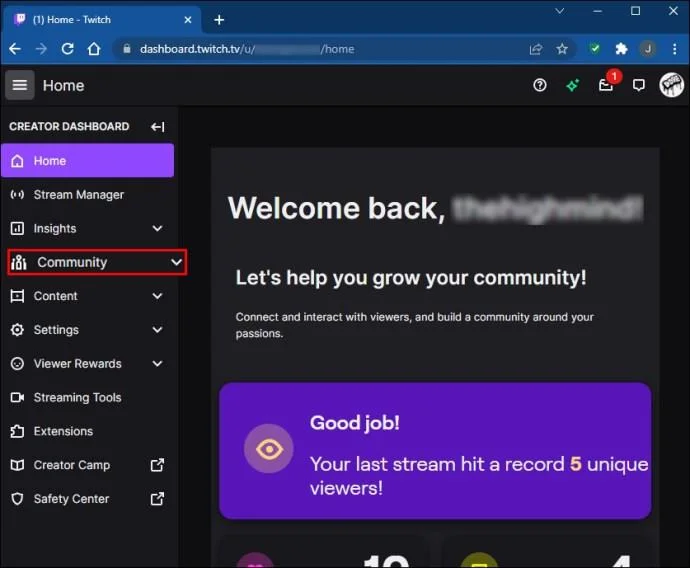Open the profile avatar menu
This screenshot has height=568, width=690.
click(x=672, y=84)
